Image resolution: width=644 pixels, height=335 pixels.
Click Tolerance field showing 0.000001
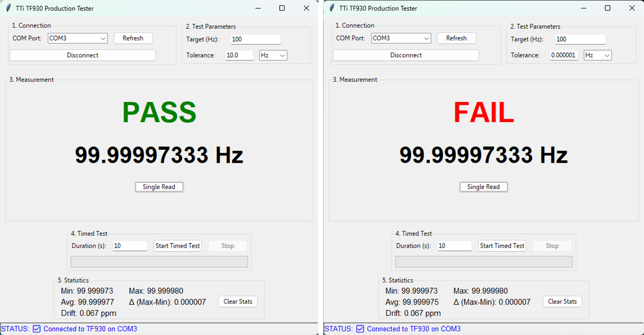[x=563, y=55]
